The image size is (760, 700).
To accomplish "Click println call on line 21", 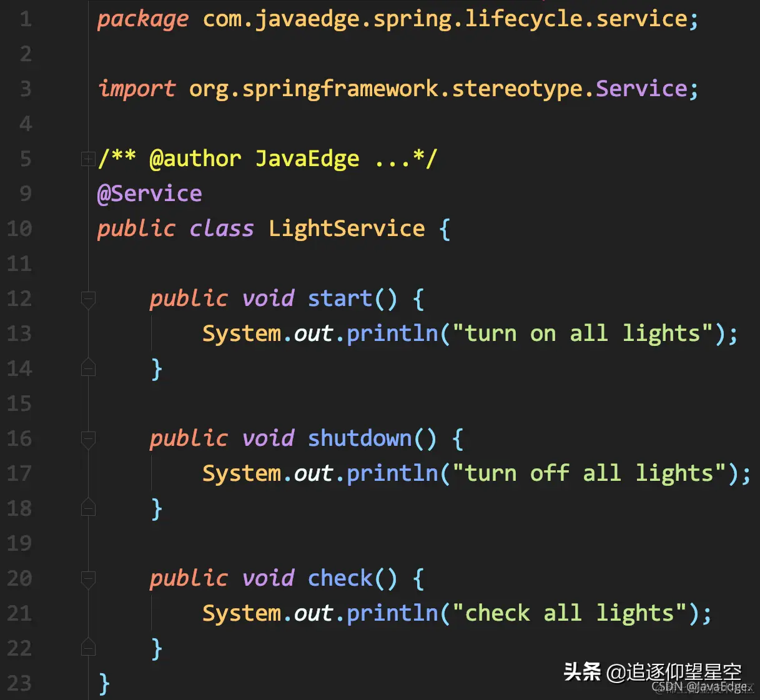I will [392, 613].
